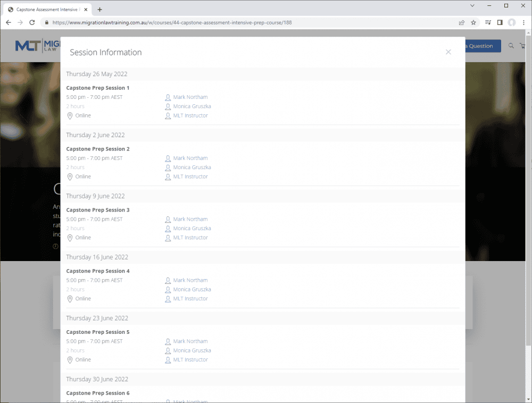Viewport: 532px width, 403px height.
Task: Open the Chrome three-dot menu
Action: click(523, 23)
